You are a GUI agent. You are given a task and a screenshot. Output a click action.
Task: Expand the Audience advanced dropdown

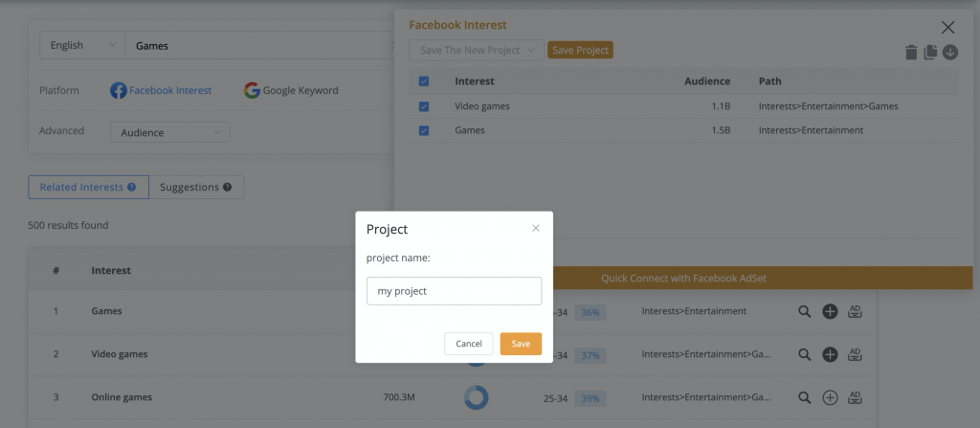170,132
